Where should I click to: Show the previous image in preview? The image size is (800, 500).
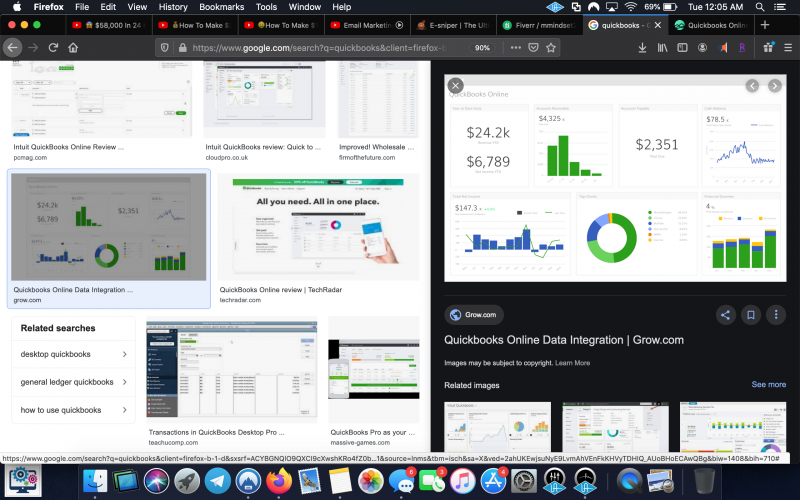coord(752,86)
